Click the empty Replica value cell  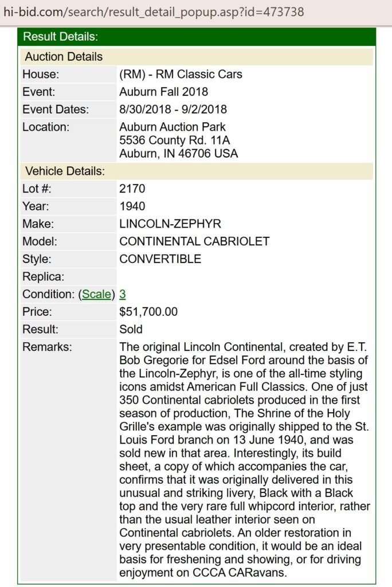click(x=245, y=277)
